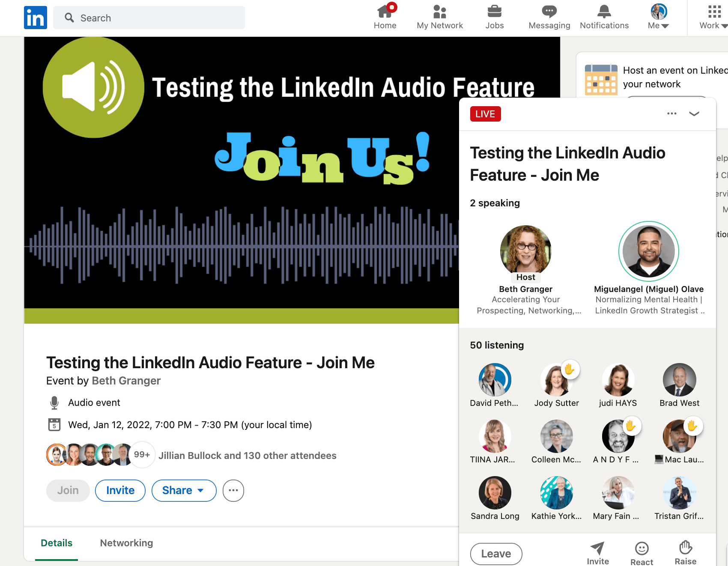Screen dimensions: 728x566
Task: Open the React smiley icon
Action: [642, 548]
